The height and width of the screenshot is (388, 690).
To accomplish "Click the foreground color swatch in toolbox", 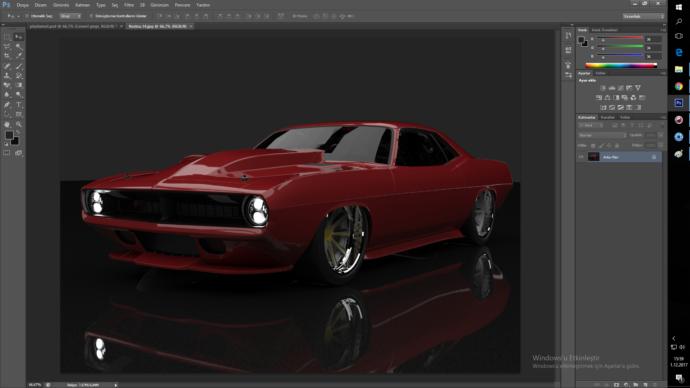I will click(9, 136).
